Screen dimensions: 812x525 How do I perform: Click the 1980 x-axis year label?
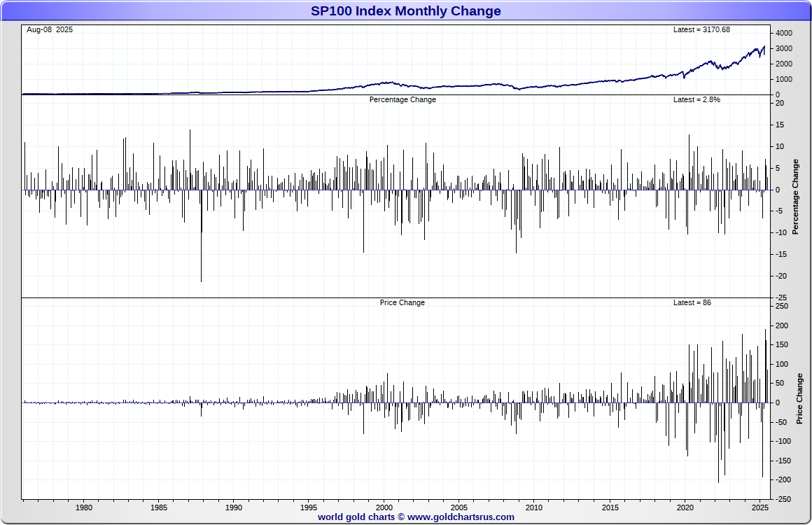click(x=84, y=507)
